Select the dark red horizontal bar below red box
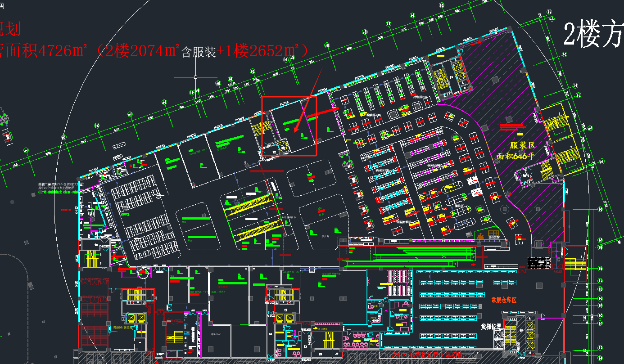Image resolution: width=624 pixels, height=364 pixels. click(267, 171)
